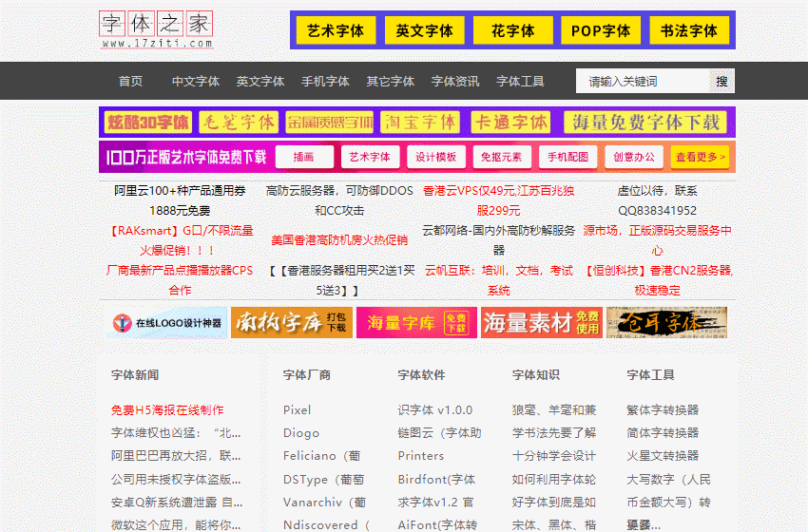Open the 卡通字体 banner tag
808x532 pixels.
pos(510,122)
